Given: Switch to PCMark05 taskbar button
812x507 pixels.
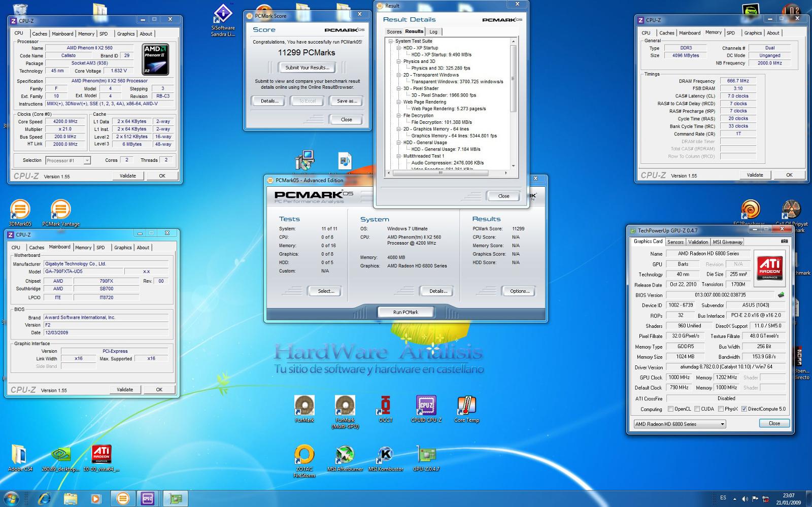Looking at the screenshot, I should (x=123, y=498).
